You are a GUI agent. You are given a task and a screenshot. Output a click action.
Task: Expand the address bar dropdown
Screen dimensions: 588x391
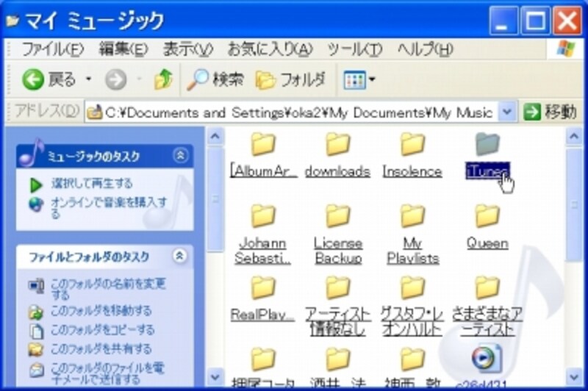point(507,112)
